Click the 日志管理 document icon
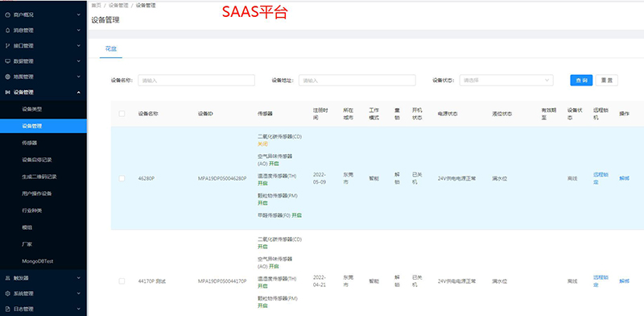This screenshot has height=316, width=644. pyautogui.click(x=7, y=309)
